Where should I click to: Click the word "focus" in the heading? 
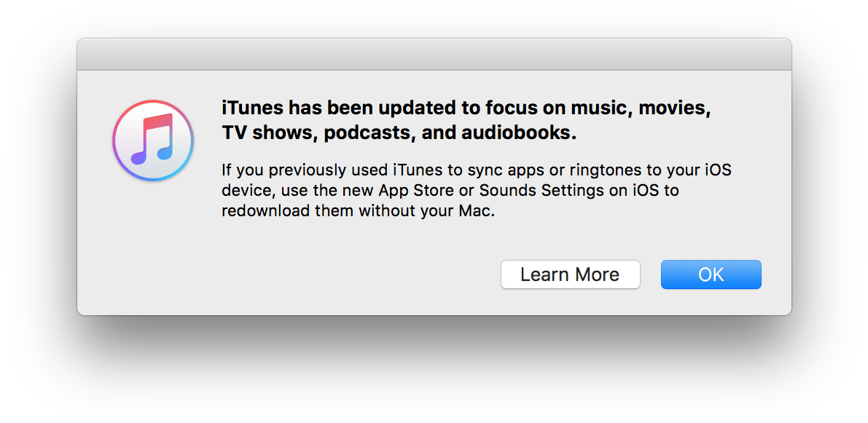(507, 108)
